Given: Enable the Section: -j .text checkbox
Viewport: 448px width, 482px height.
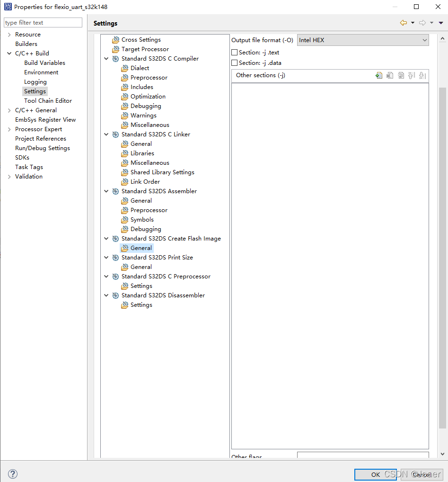Looking at the screenshot, I should pyautogui.click(x=234, y=52).
